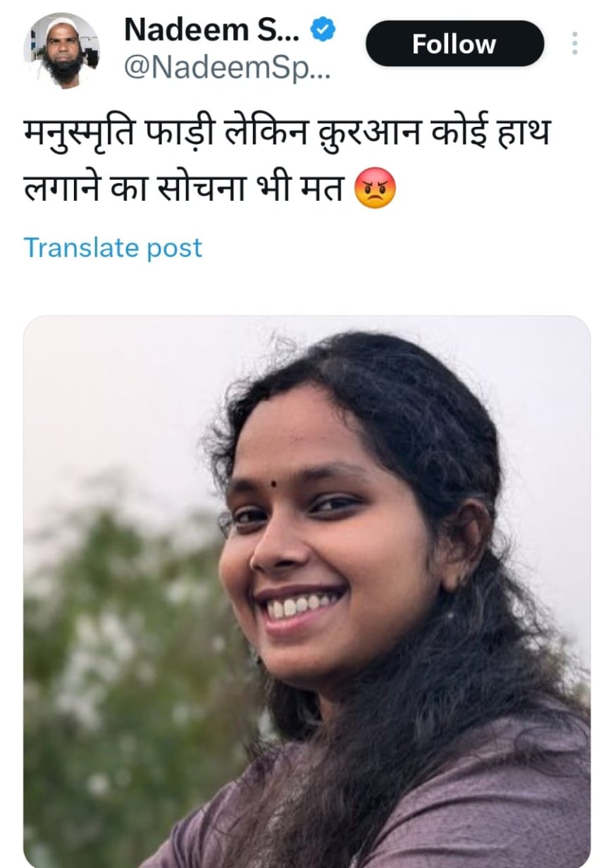Expand the attached photo in the post
The height and width of the screenshot is (868, 613).
point(307,592)
